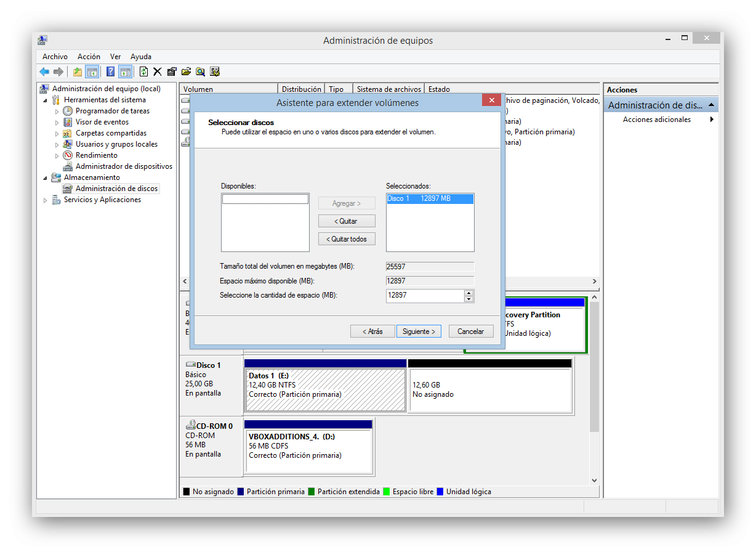
Task: Open the Archivo menu
Action: point(55,57)
